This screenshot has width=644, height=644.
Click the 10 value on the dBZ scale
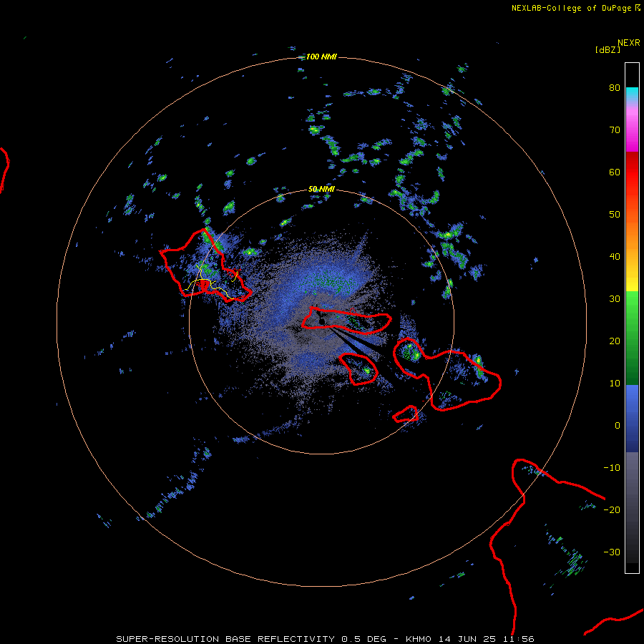tap(615, 384)
